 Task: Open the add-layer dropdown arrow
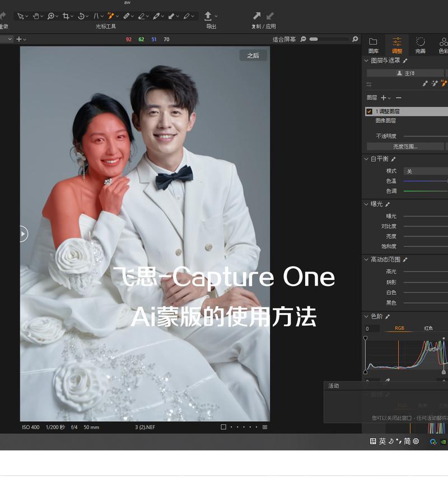[389, 99]
